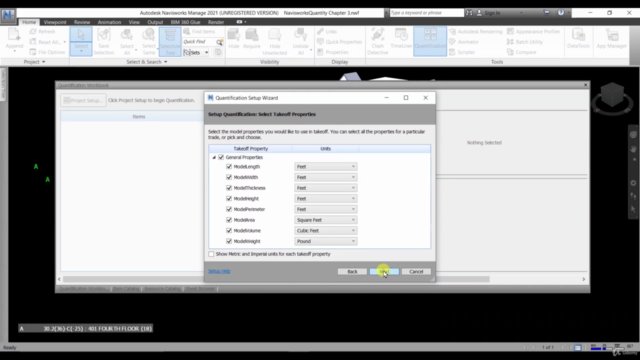Open ModelHeight units dropdown
This screenshot has width=640, height=360.
tap(326, 198)
